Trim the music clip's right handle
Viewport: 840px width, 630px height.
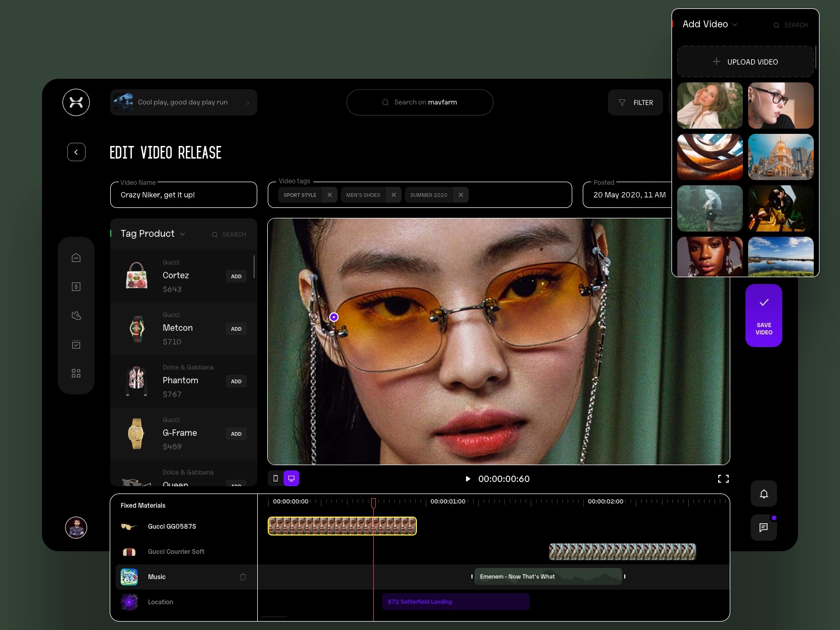click(x=625, y=576)
